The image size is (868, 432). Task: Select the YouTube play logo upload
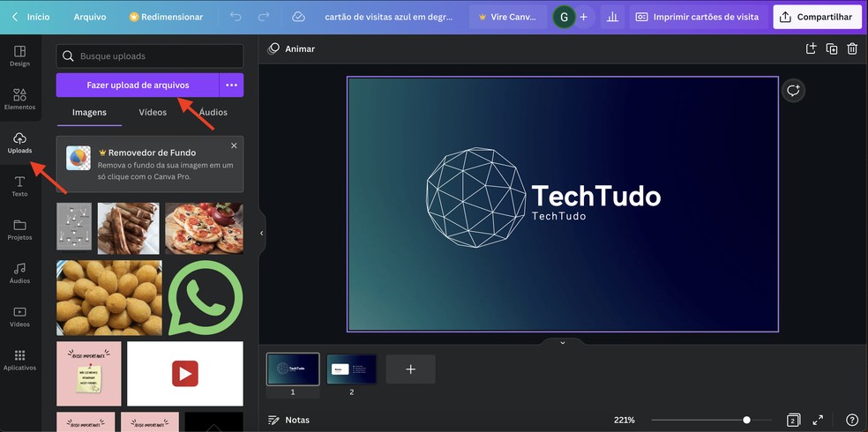(185, 374)
